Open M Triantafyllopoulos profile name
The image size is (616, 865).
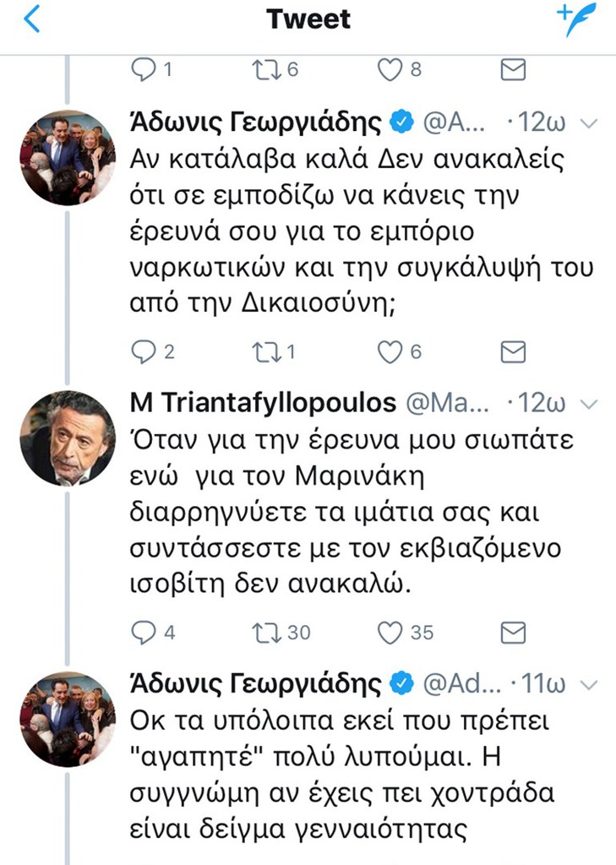(263, 404)
